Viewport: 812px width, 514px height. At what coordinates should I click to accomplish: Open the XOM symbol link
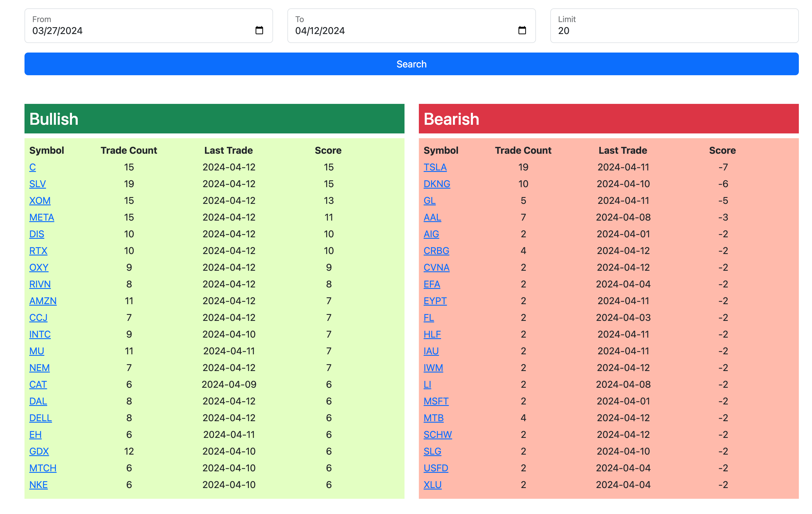pos(40,201)
